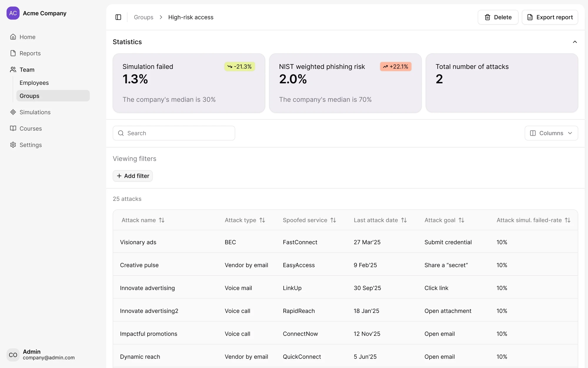Toggle the sidebar panel icon
The width and height of the screenshot is (588, 368).
click(x=118, y=17)
